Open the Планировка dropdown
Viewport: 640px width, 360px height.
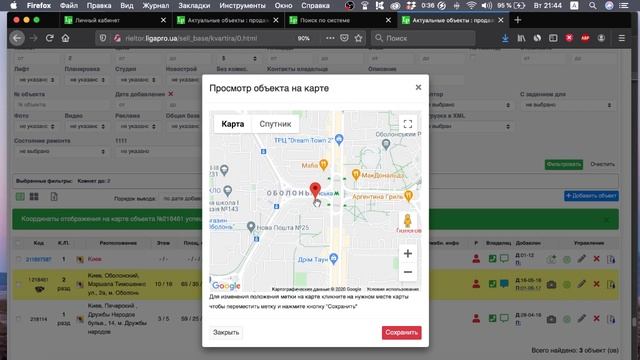pyautogui.click(x=86, y=80)
